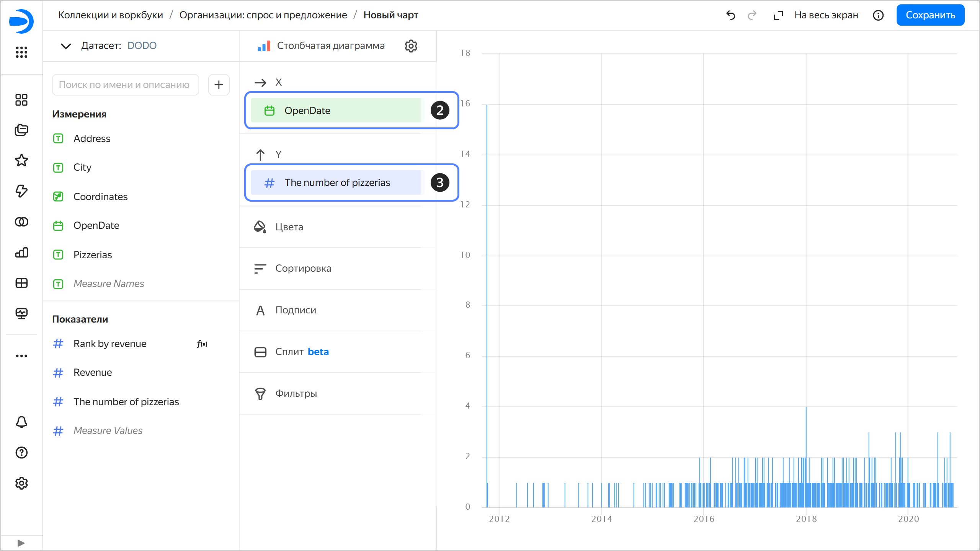Expand sidebar with bottom triangle arrow
Image resolution: width=980 pixels, height=551 pixels.
[21, 543]
